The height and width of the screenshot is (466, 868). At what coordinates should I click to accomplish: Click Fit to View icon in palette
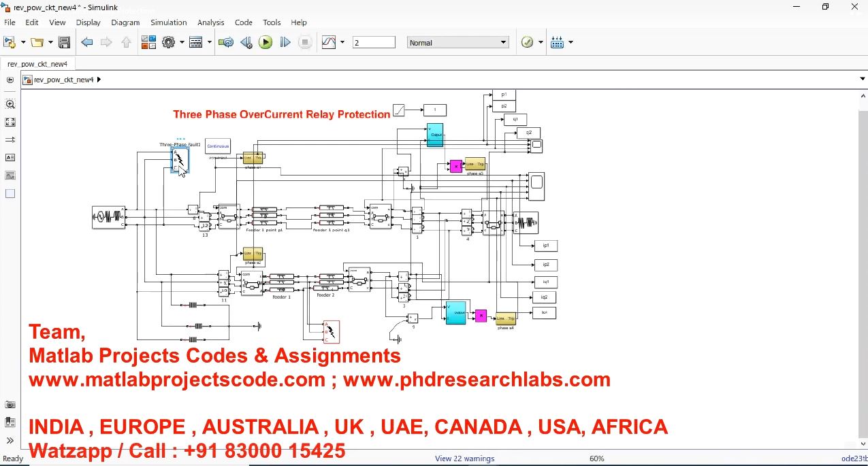[x=10, y=122]
